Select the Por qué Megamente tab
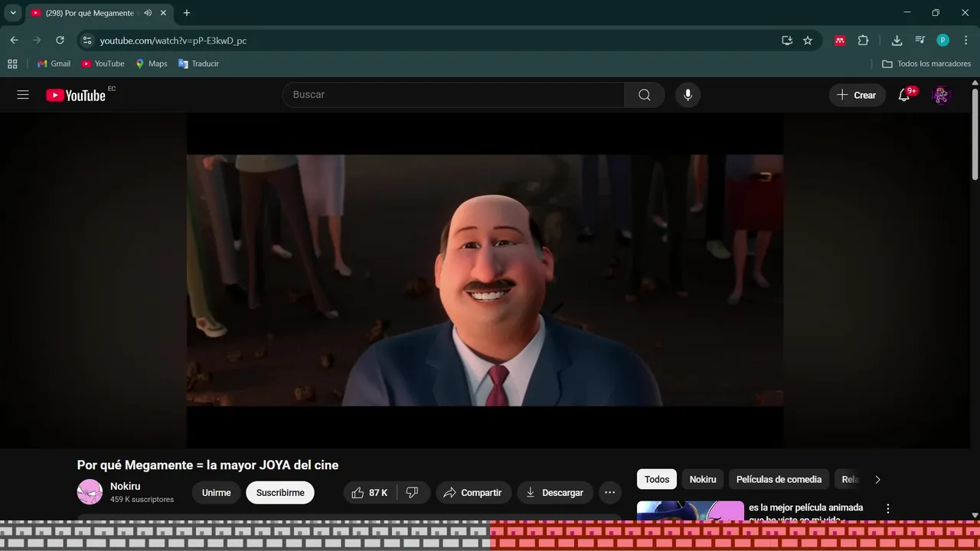 (x=90, y=13)
